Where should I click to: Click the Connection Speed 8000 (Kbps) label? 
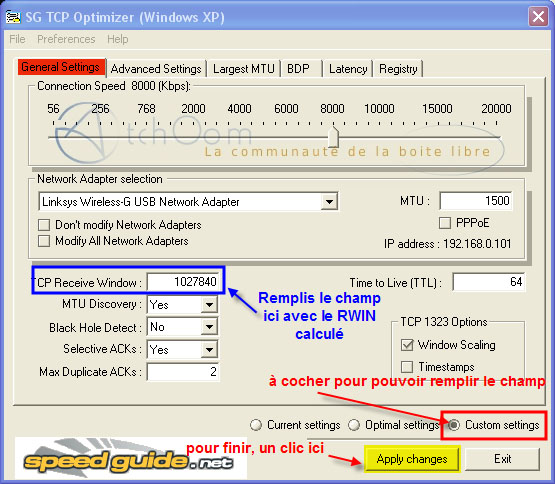114,86
